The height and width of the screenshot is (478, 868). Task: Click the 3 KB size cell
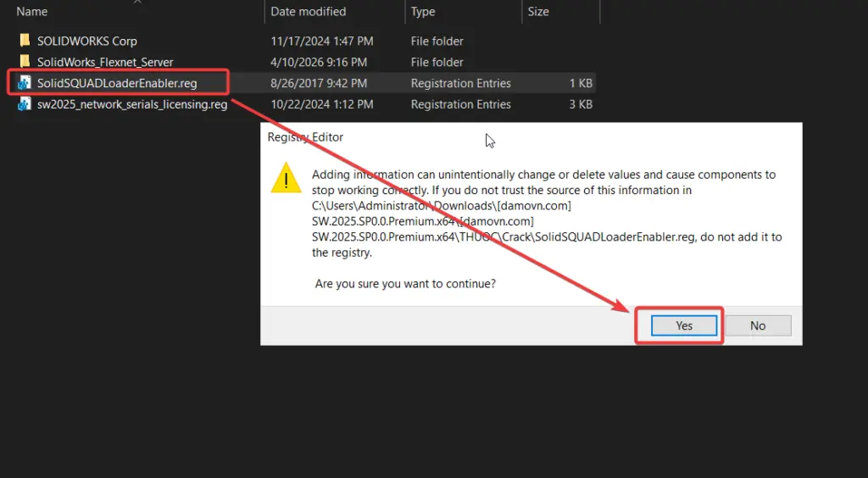coord(581,104)
